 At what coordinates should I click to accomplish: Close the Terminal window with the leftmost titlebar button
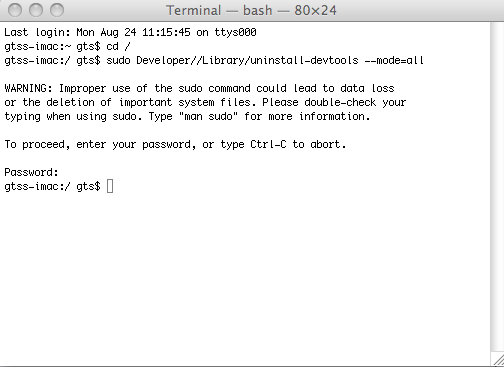pos(15,10)
